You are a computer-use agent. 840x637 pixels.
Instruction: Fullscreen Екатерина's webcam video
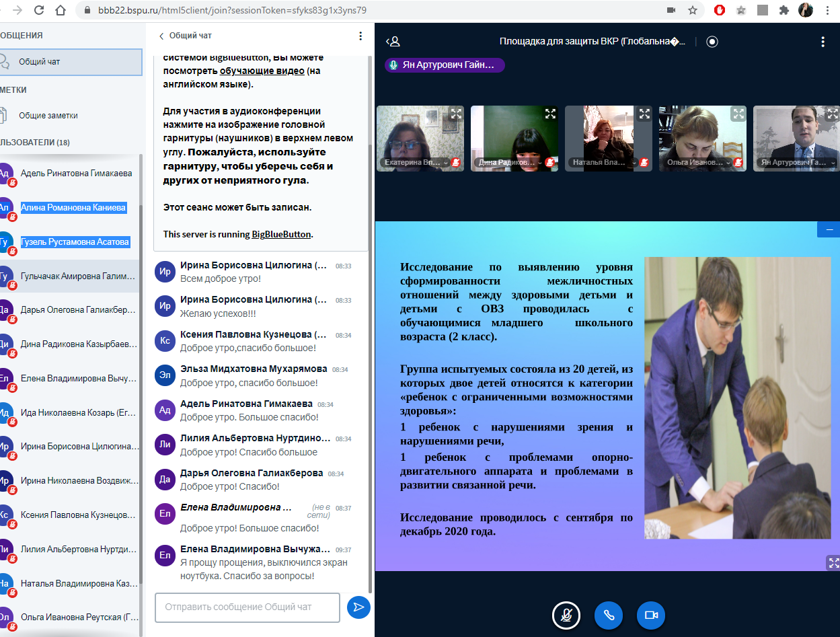tap(456, 114)
